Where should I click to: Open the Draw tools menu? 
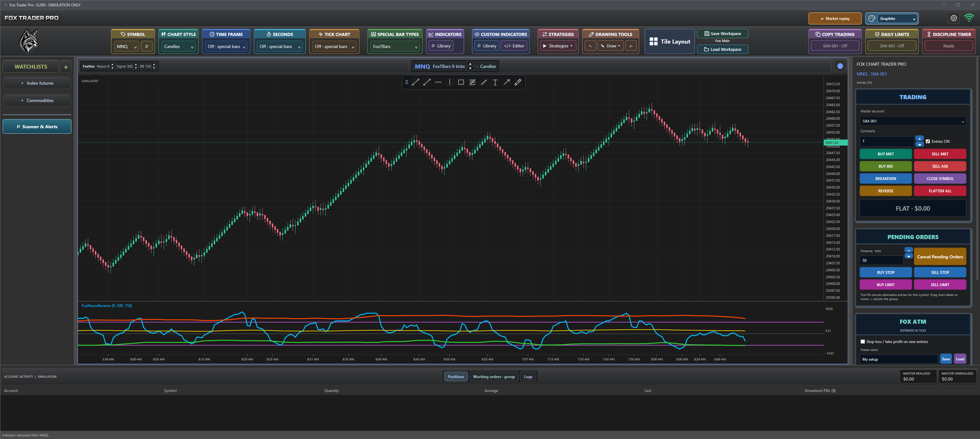pos(610,46)
